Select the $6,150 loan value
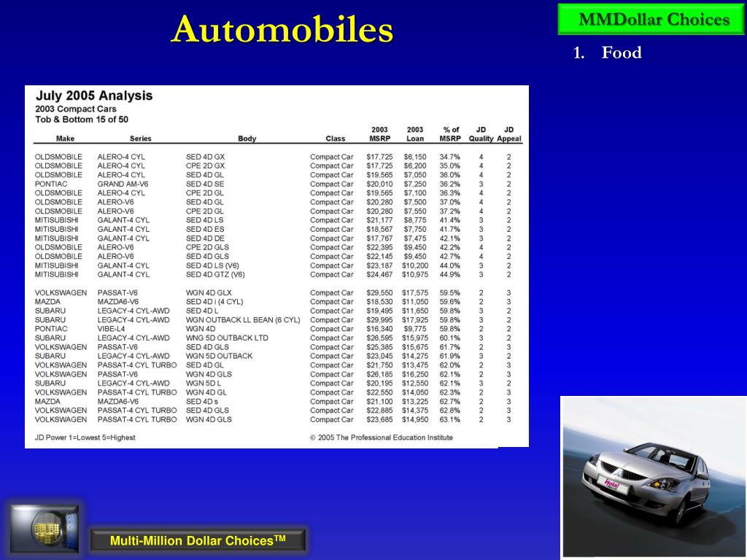The height and width of the screenshot is (560, 747). (x=415, y=157)
